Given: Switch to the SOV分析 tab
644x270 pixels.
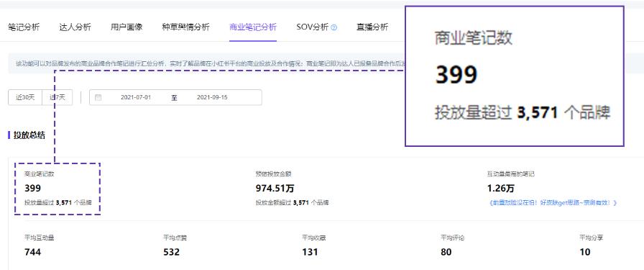Looking at the screenshot, I should [x=312, y=27].
